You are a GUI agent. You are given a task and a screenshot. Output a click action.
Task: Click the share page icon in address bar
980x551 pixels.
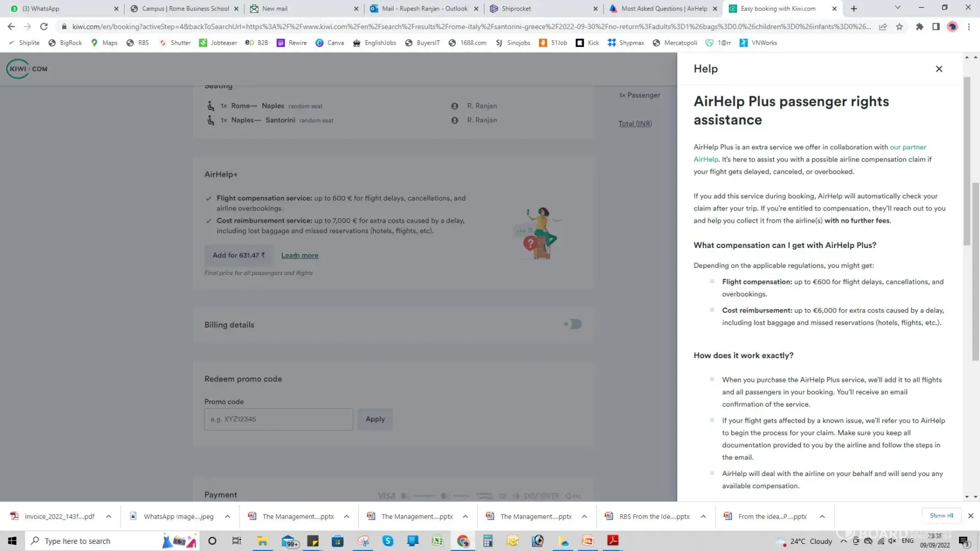pos(882,26)
